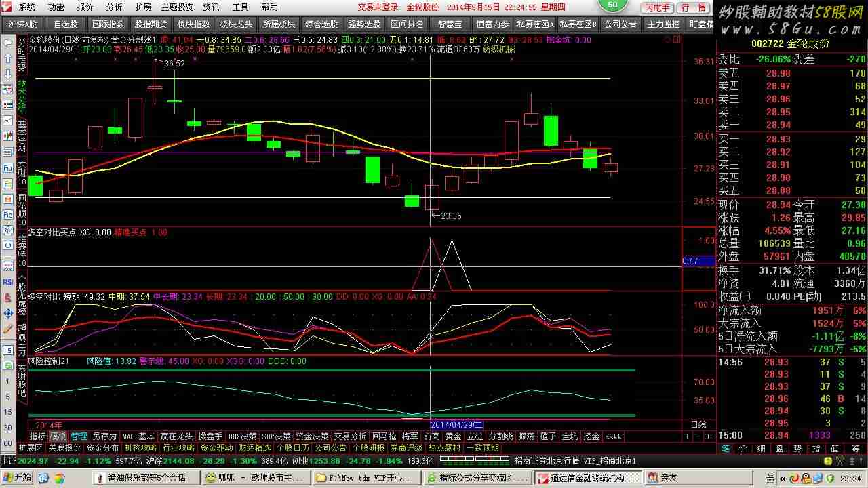Switch to the 笔 tick detail tab

(x=726, y=448)
